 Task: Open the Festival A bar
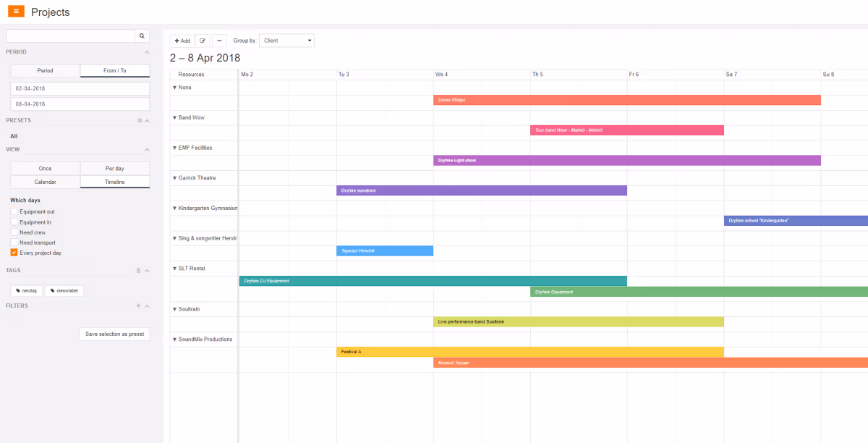click(x=530, y=352)
